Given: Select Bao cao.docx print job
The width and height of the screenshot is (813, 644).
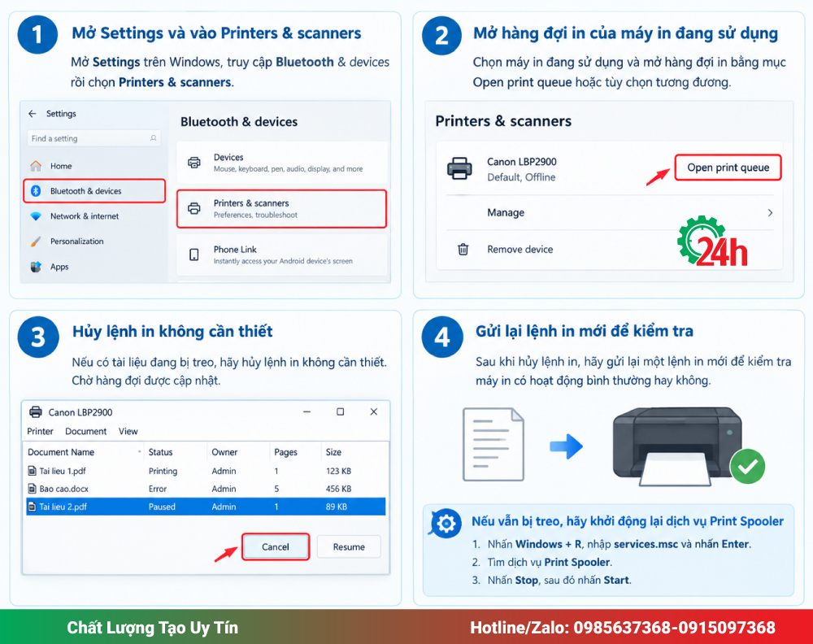Looking at the screenshot, I should [63, 489].
